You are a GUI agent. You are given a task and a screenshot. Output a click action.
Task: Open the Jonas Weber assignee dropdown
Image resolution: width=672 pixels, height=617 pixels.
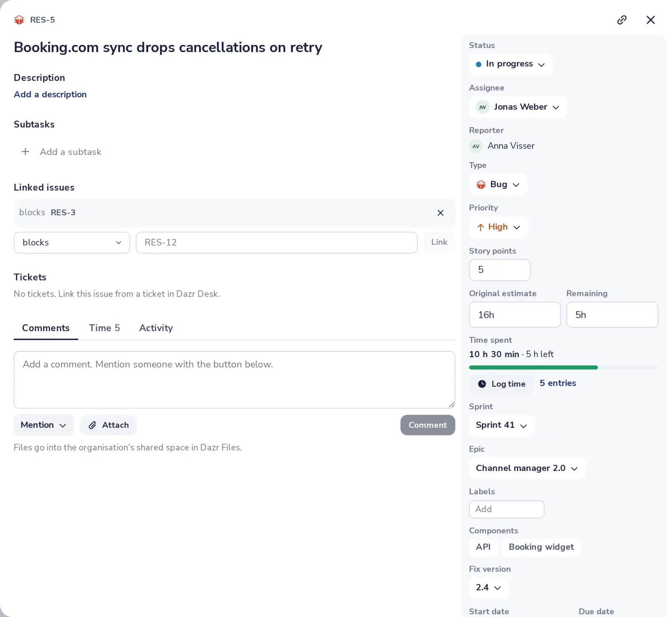click(x=518, y=107)
